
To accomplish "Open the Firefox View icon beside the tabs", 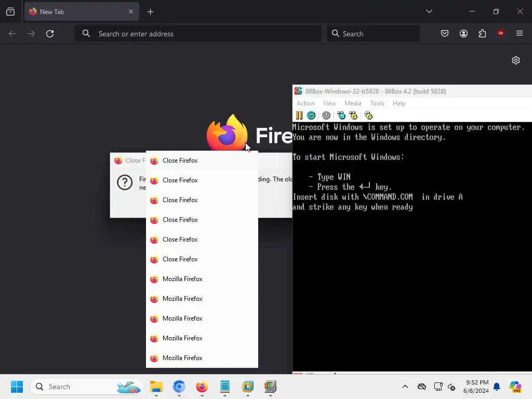I will (x=10, y=11).
